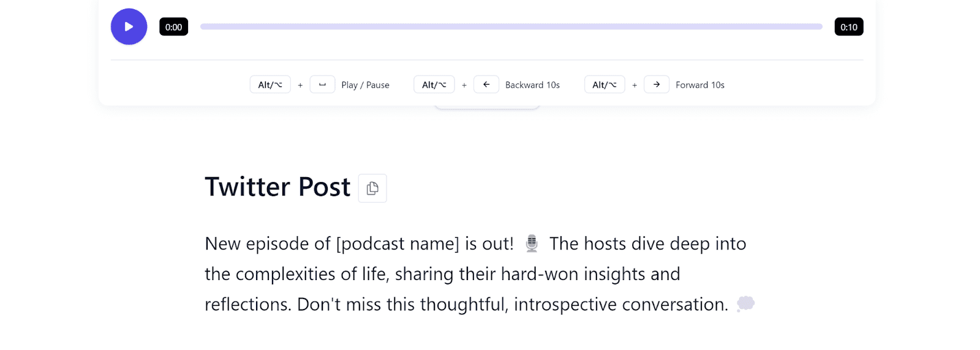The height and width of the screenshot is (350, 980).
Task: Click the 0:10 total duration label
Action: point(849,27)
